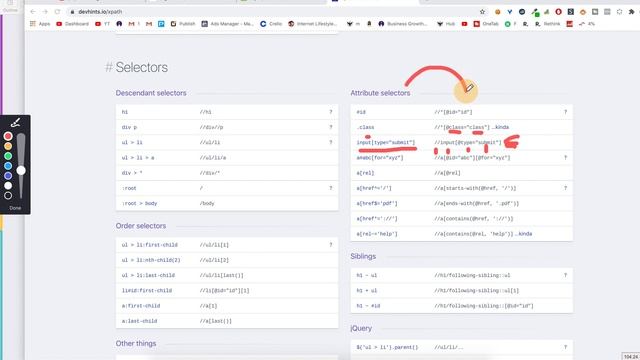Click the pen thickness slider handle
Image resolution: width=640 pixels, height=360 pixels.
[21, 170]
